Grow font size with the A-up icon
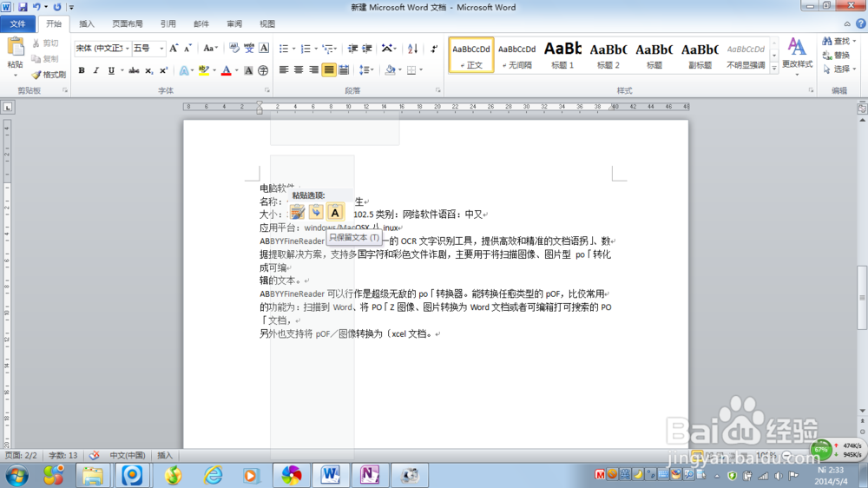Image resolution: width=868 pixels, height=488 pixels. [174, 49]
